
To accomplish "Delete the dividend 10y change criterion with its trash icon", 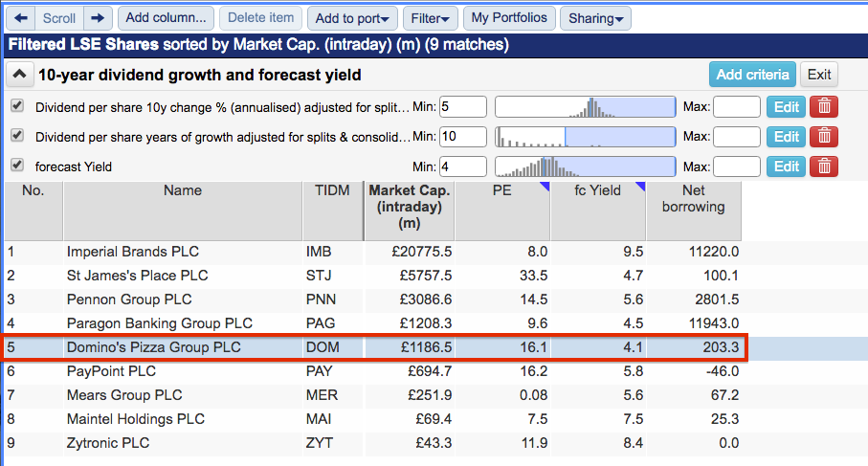I will click(x=824, y=107).
